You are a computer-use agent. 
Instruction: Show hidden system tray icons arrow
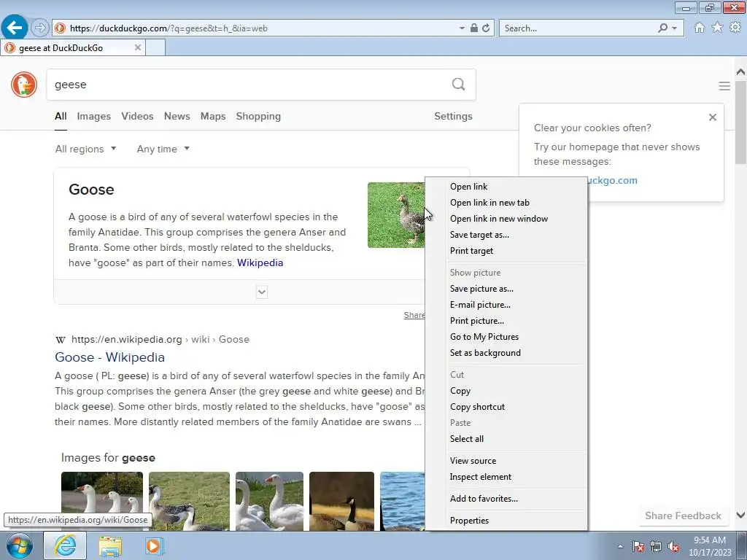tap(620, 547)
